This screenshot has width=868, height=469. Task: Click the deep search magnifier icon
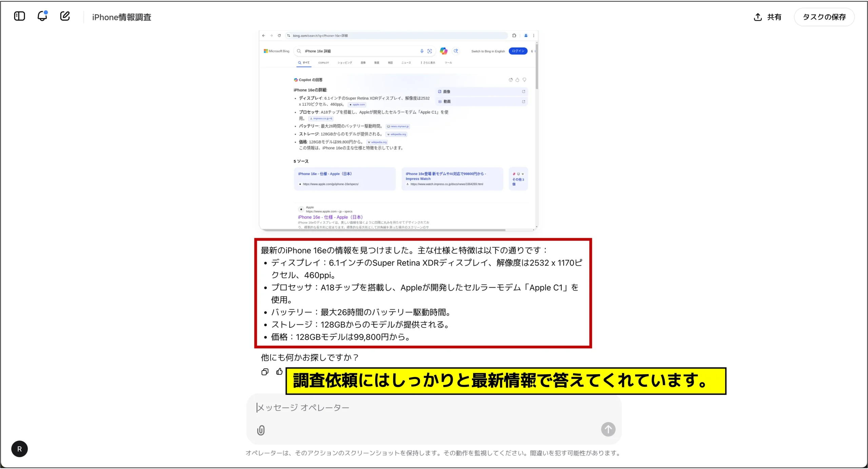tap(456, 51)
